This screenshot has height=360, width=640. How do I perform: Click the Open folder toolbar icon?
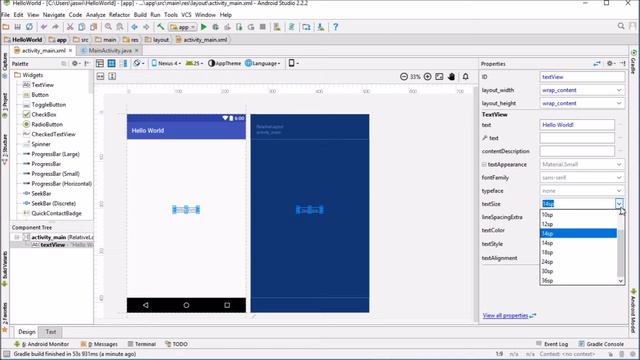[6, 27]
